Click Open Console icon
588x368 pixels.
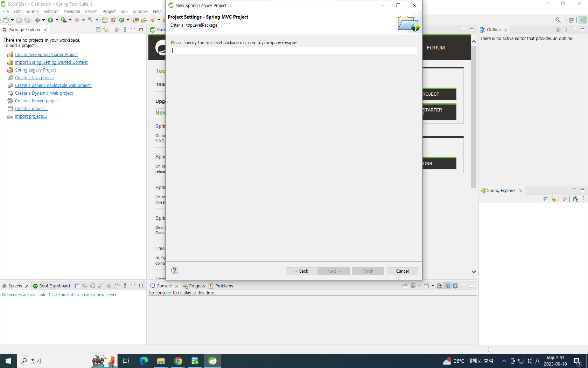[426, 286]
